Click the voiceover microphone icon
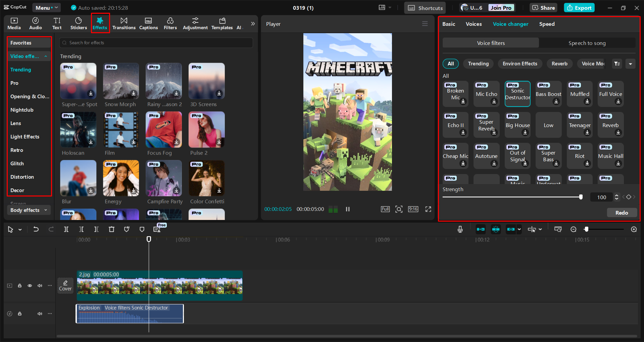 (460, 229)
